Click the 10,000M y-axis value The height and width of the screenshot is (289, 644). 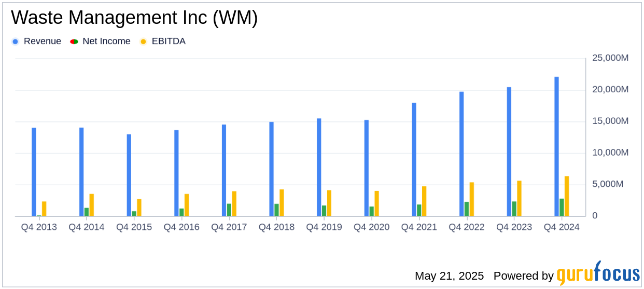[x=610, y=153]
